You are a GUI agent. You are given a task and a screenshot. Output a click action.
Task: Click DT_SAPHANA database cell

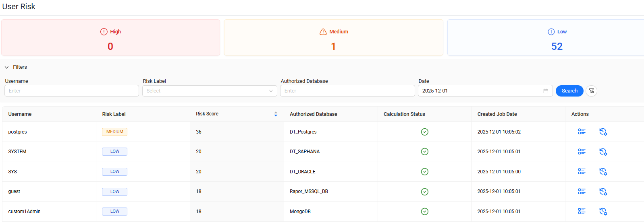click(305, 152)
